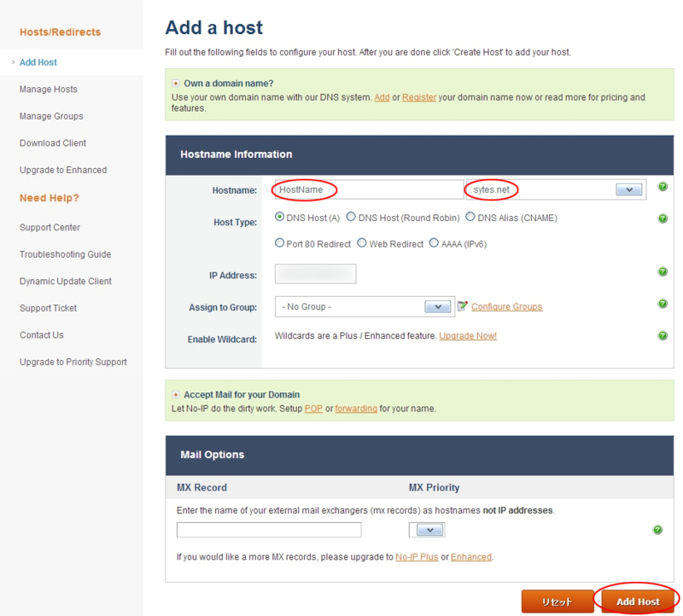
Task: Click the help icon in the MX Record row
Action: point(657,530)
